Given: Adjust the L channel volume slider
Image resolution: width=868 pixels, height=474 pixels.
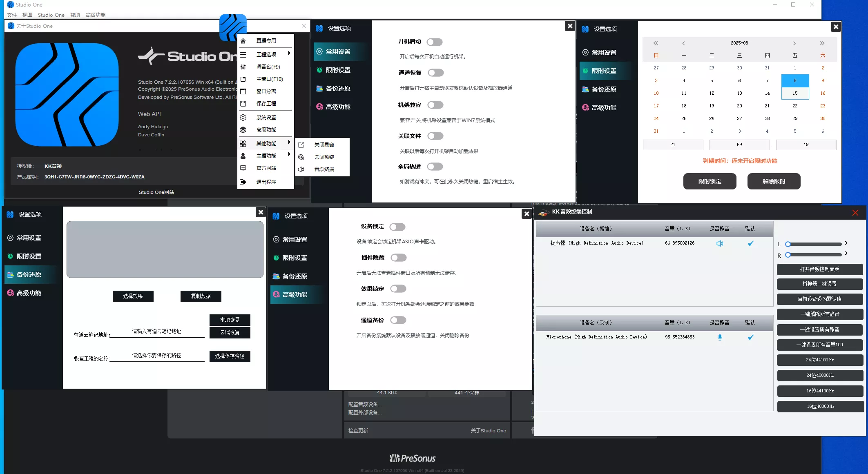Looking at the screenshot, I should click(788, 244).
